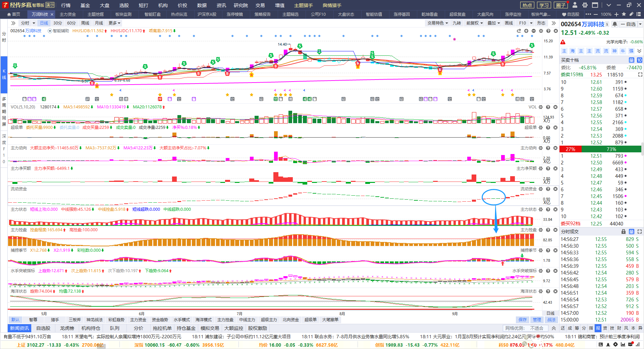Click the signal bars icon in status bar

pyautogui.click(x=638, y=345)
